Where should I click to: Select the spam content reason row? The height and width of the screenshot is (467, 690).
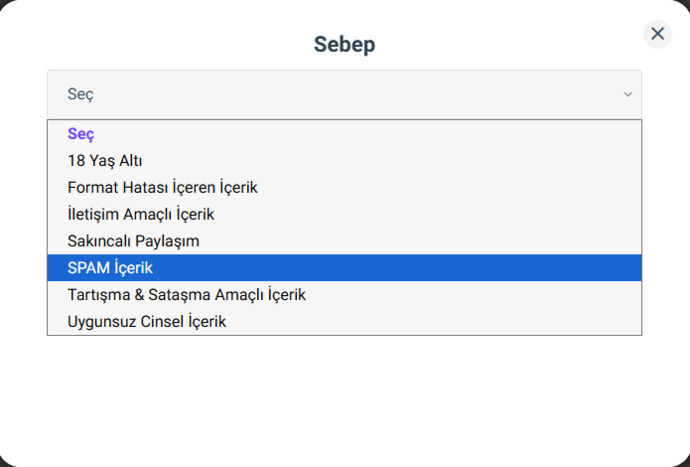[344, 268]
